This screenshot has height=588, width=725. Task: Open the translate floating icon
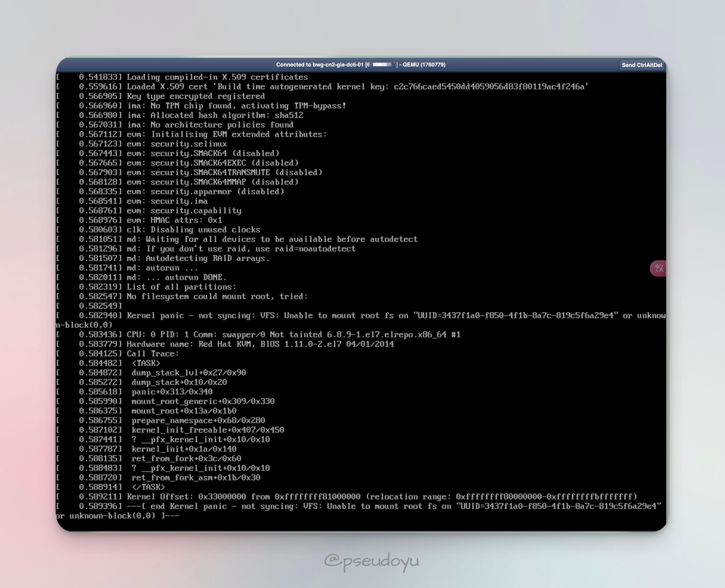click(x=658, y=268)
